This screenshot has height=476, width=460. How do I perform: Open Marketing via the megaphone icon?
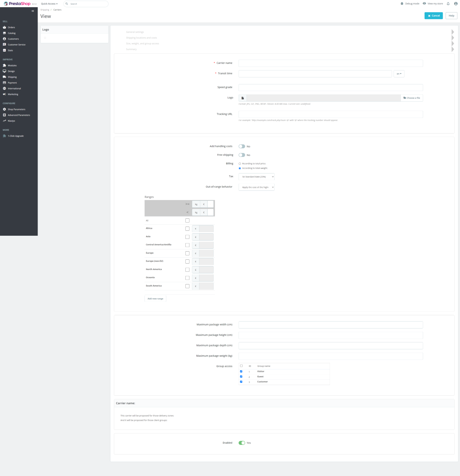click(x=4, y=94)
